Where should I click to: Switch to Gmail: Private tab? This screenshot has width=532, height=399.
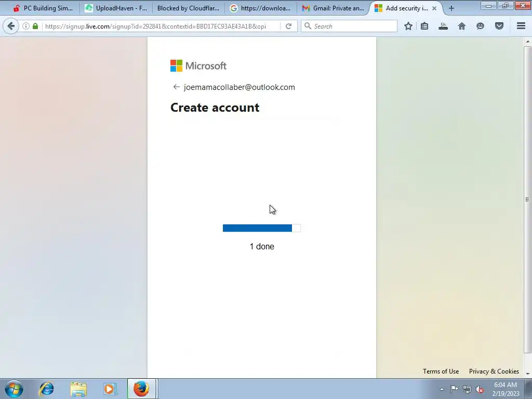click(x=333, y=8)
